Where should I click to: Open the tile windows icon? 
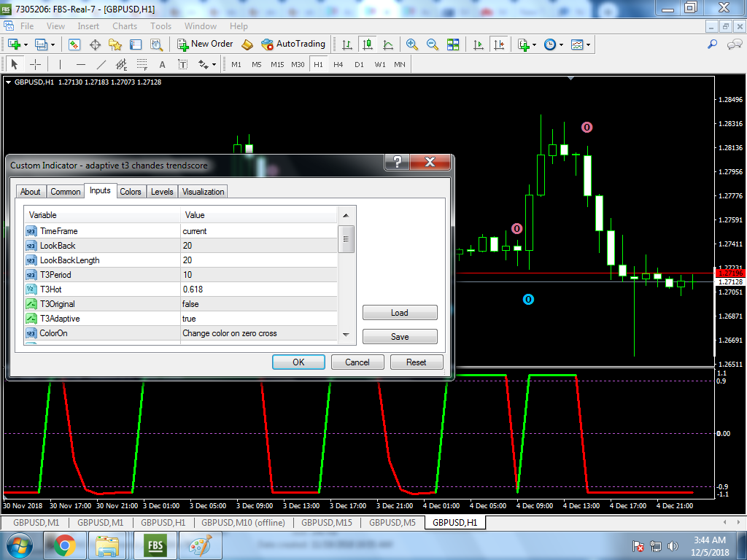pos(453,44)
